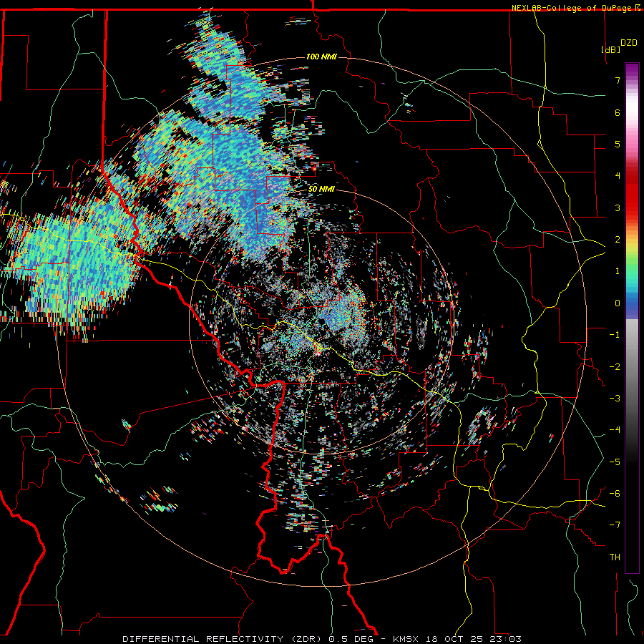Click the DZD legend title

coord(629,42)
